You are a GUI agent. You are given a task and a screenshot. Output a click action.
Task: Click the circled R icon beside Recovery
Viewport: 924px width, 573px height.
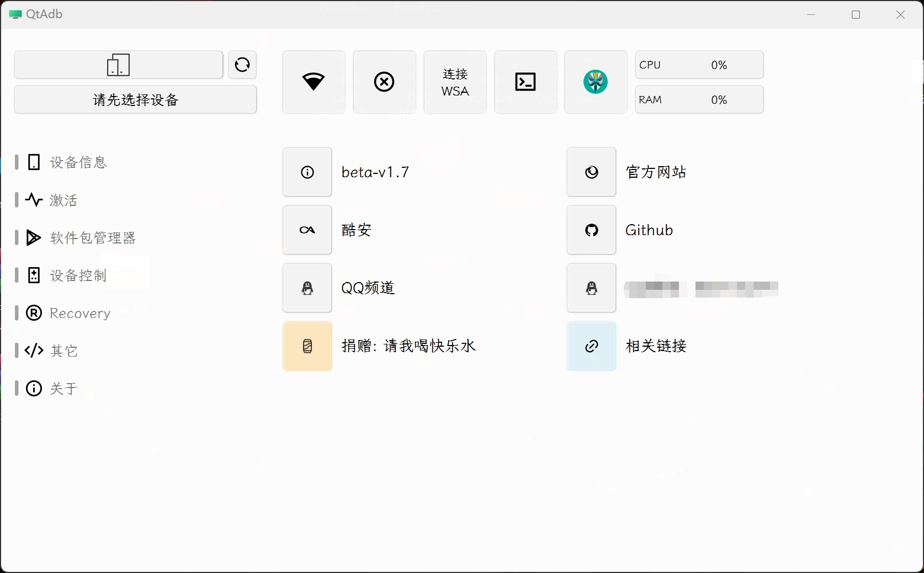click(x=34, y=313)
